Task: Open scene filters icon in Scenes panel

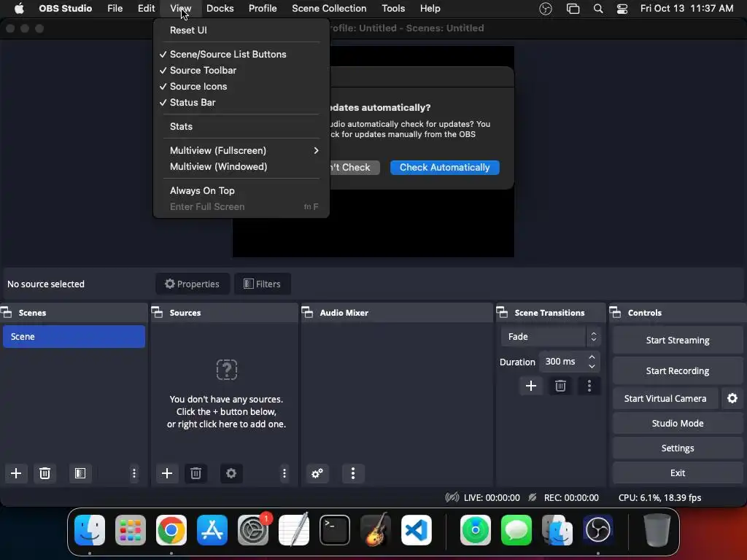Action: click(80, 473)
